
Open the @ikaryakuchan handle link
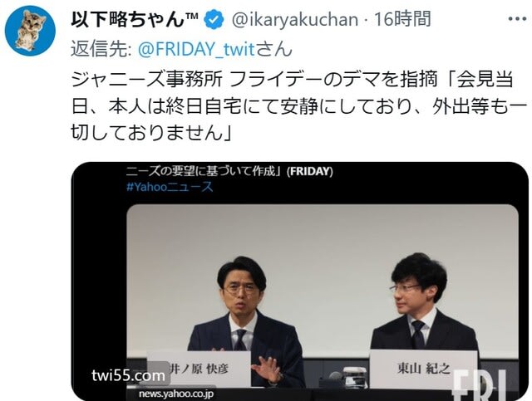coord(295,20)
